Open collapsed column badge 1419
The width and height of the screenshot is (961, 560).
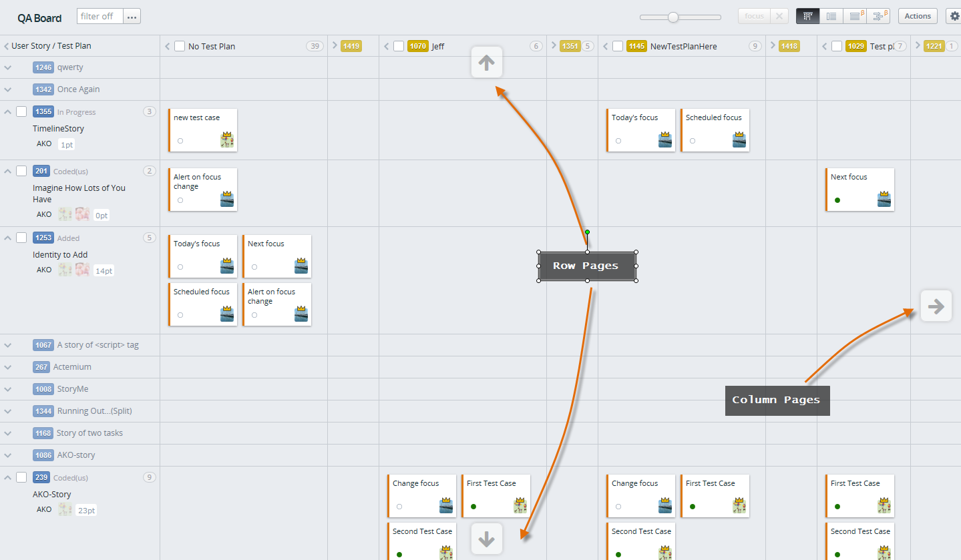point(351,46)
